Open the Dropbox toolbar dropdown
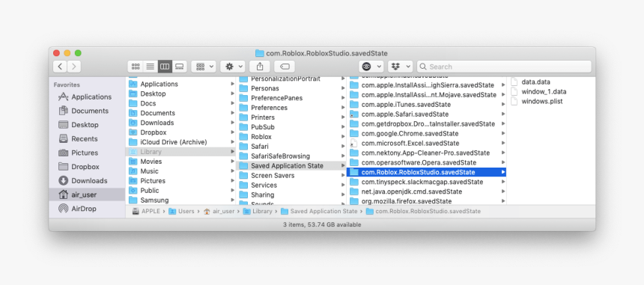644x285 pixels. point(401,67)
